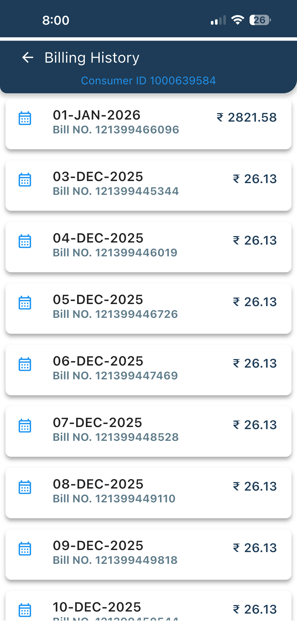Tap the back arrow in header

coord(27,58)
